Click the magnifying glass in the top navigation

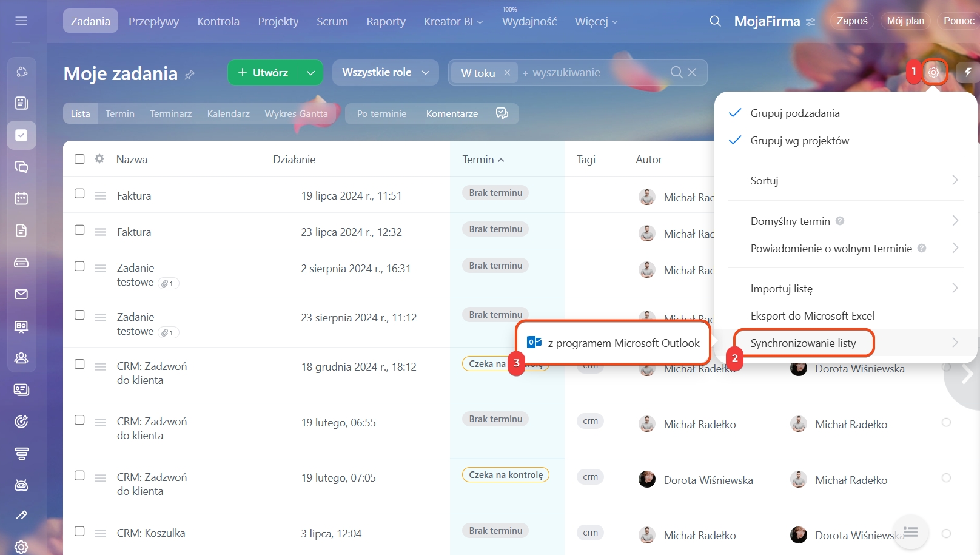(715, 21)
